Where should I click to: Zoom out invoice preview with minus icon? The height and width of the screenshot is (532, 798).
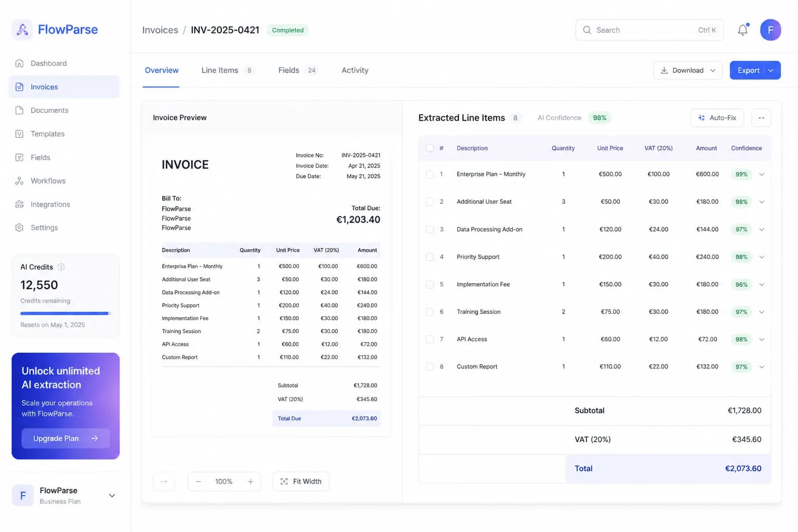coord(198,482)
